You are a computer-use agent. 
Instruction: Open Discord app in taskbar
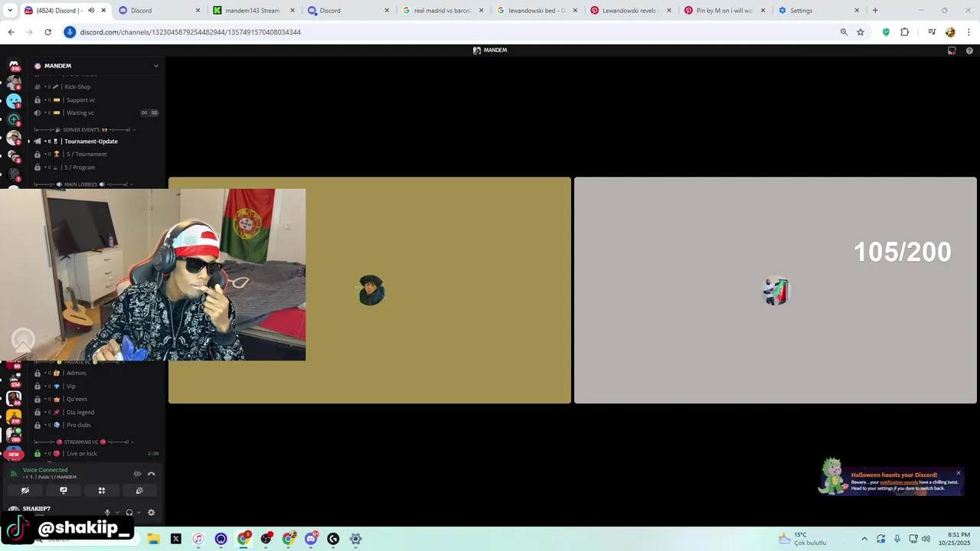311,539
